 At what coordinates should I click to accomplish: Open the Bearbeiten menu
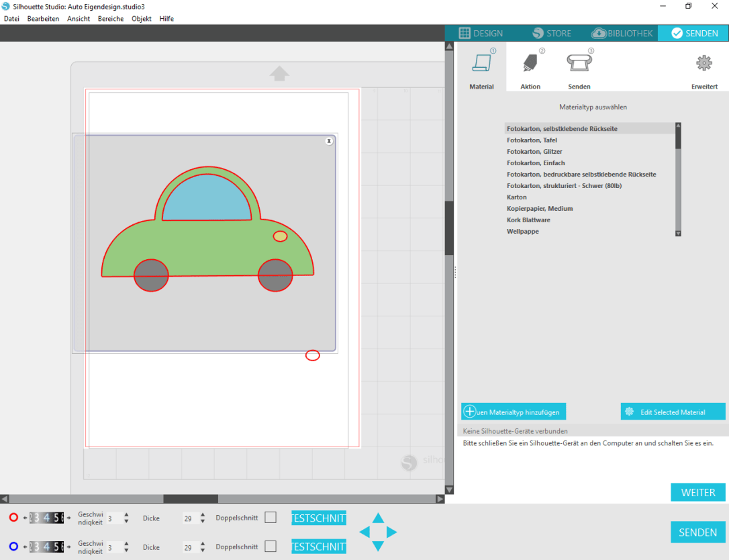(x=43, y=19)
